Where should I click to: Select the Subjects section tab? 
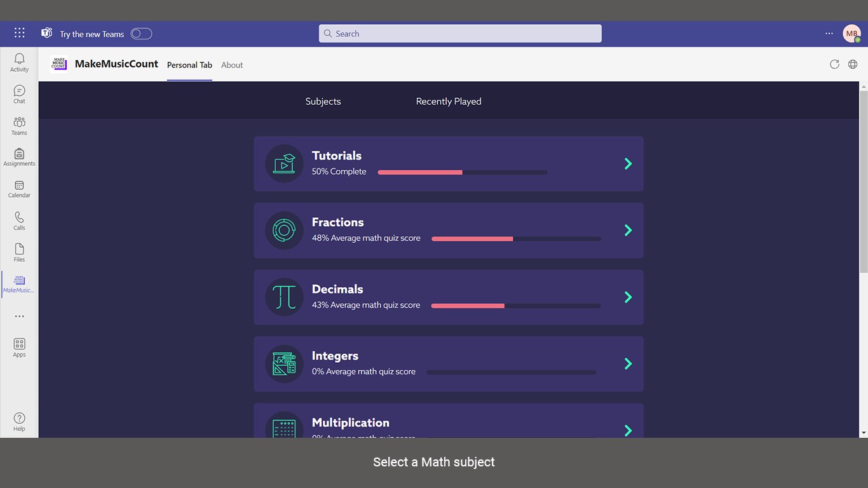point(323,101)
